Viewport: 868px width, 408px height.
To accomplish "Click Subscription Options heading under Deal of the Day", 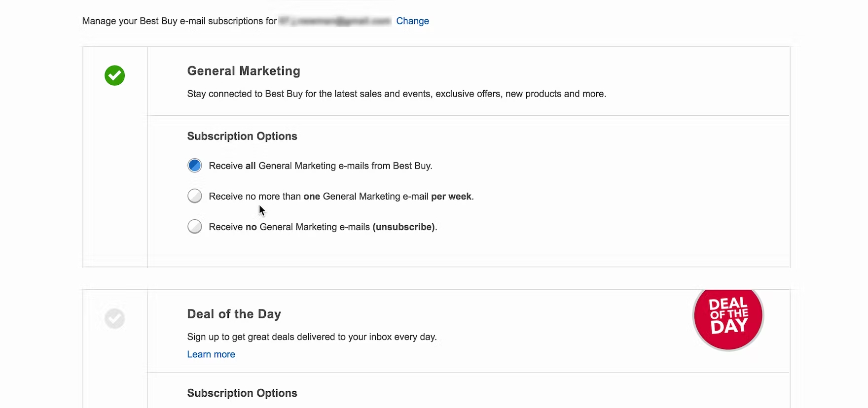I will pyautogui.click(x=242, y=393).
